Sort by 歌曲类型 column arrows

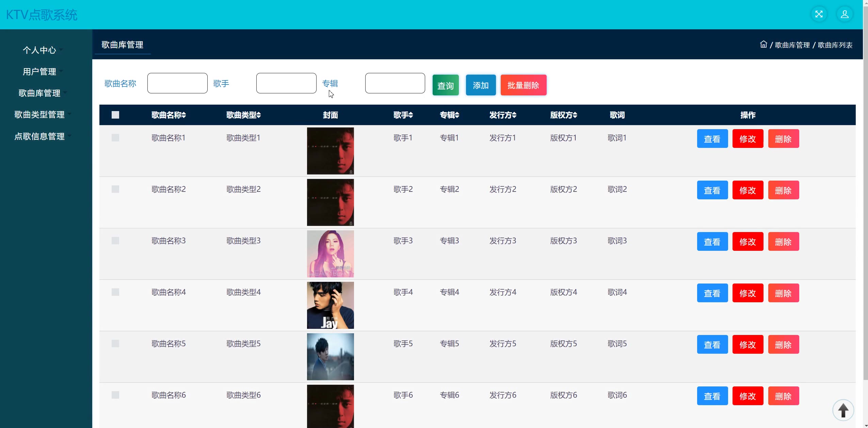tap(259, 115)
